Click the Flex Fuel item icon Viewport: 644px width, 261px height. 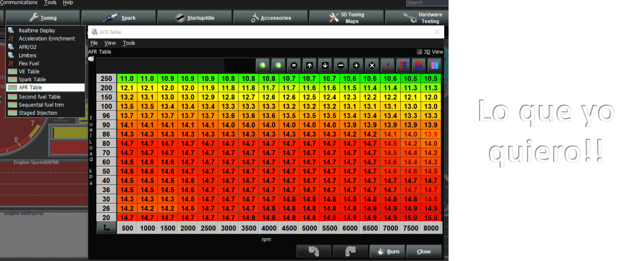(11, 63)
